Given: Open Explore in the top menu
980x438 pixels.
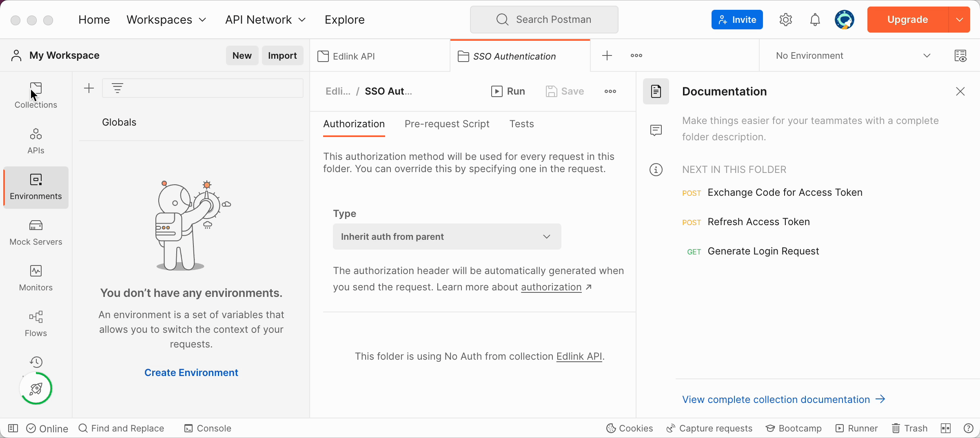Looking at the screenshot, I should [344, 20].
